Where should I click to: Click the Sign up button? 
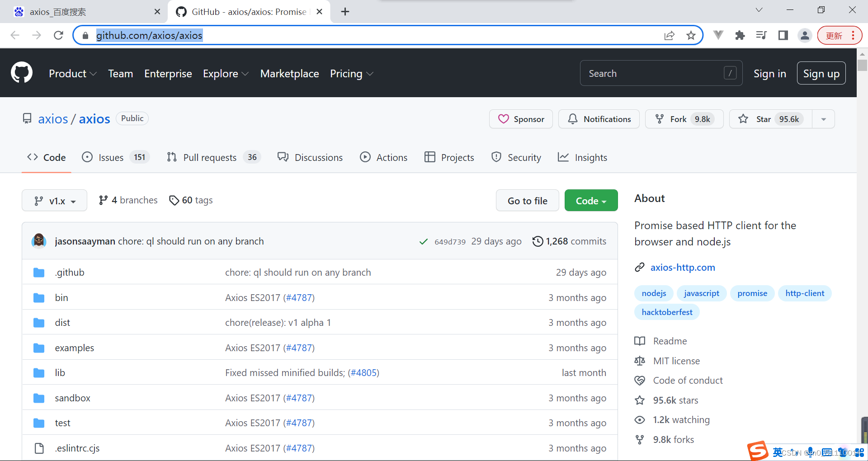(821, 73)
